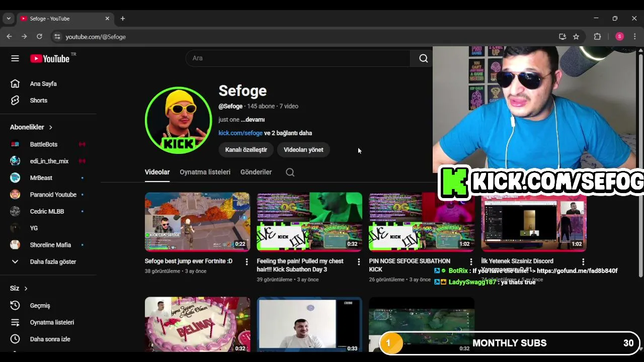
Task: Open a new browser tab
Action: [122, 19]
